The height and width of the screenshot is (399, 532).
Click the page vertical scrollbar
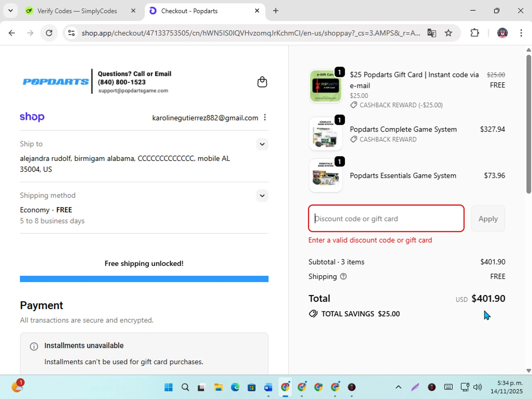point(528,124)
